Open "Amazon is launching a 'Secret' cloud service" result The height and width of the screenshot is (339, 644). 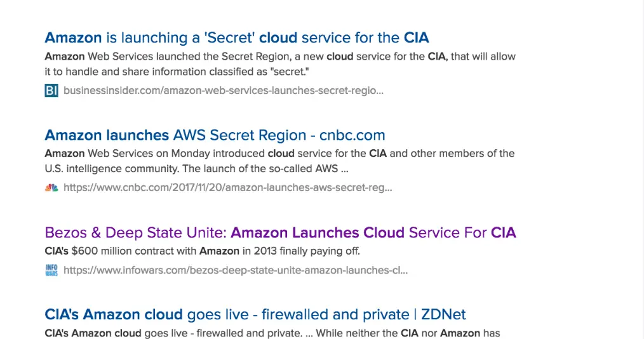(x=236, y=37)
